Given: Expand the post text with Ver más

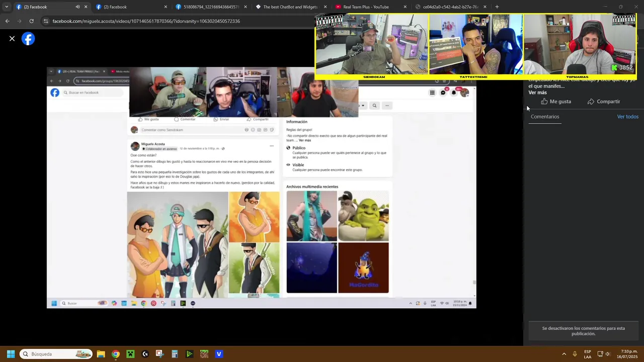Looking at the screenshot, I should 537,93.
